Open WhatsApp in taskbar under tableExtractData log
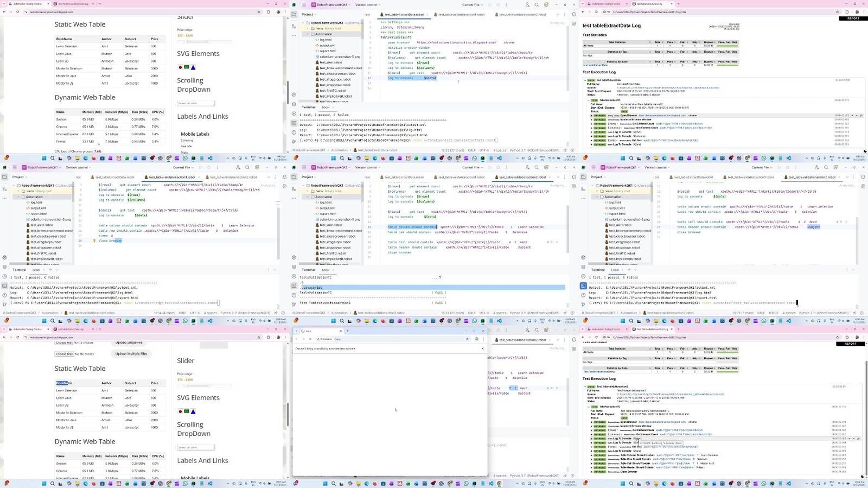Screen dimensions: 868x488 click(764, 159)
